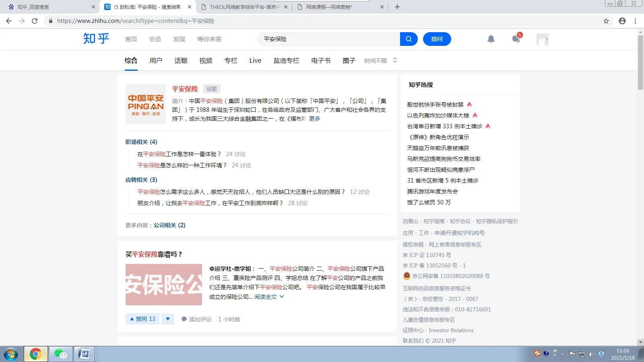
Task: Reload the current page
Action: point(35,21)
